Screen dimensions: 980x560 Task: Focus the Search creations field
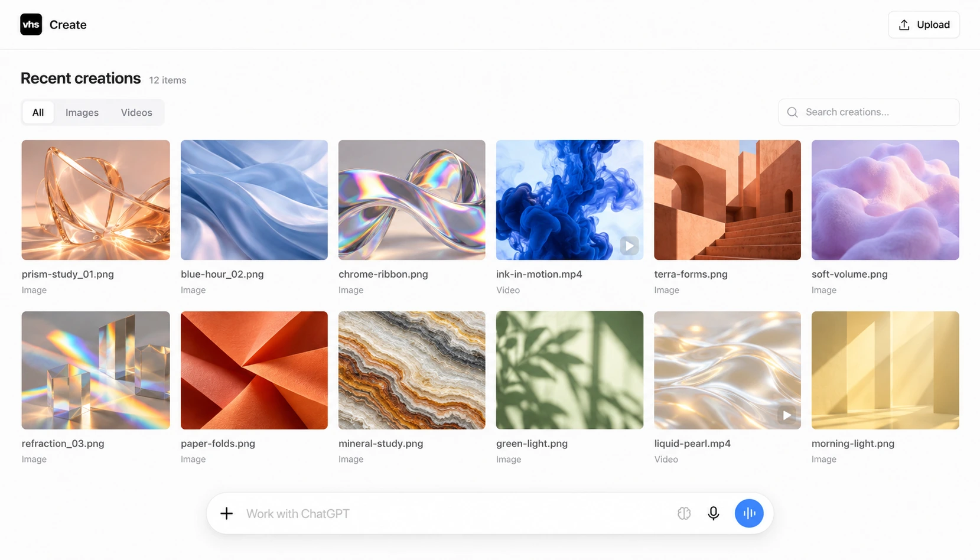pos(869,112)
